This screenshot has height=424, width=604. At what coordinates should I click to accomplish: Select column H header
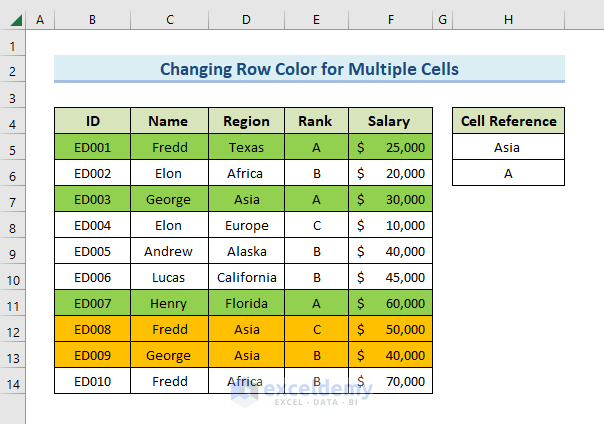508,20
